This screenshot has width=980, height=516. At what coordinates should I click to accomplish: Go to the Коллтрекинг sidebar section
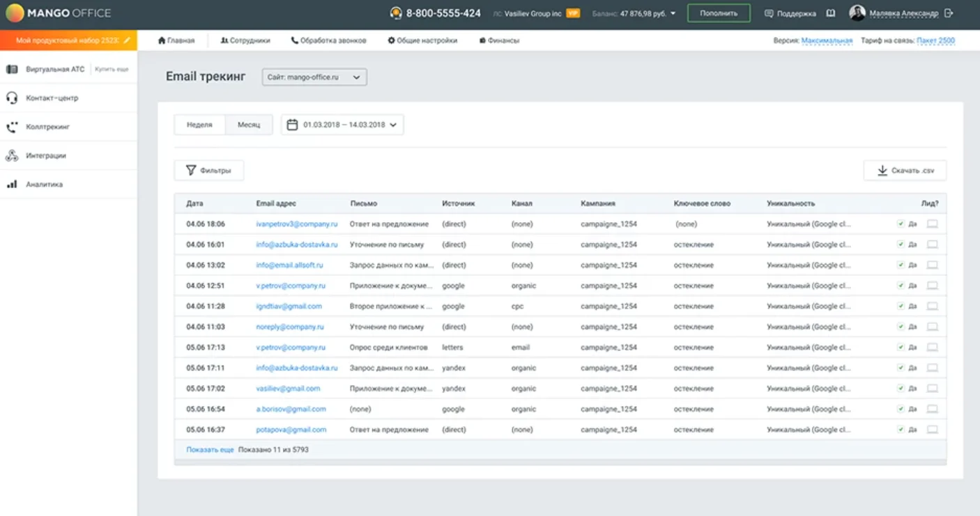coord(47,127)
